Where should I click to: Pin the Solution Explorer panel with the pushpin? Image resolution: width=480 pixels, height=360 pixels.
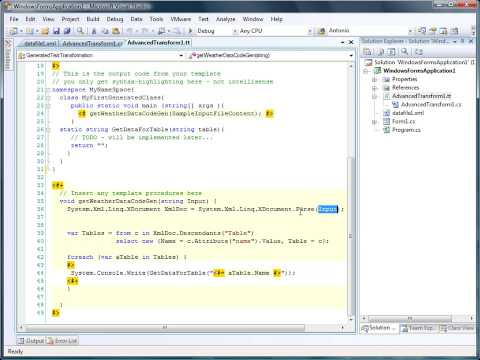(463, 41)
